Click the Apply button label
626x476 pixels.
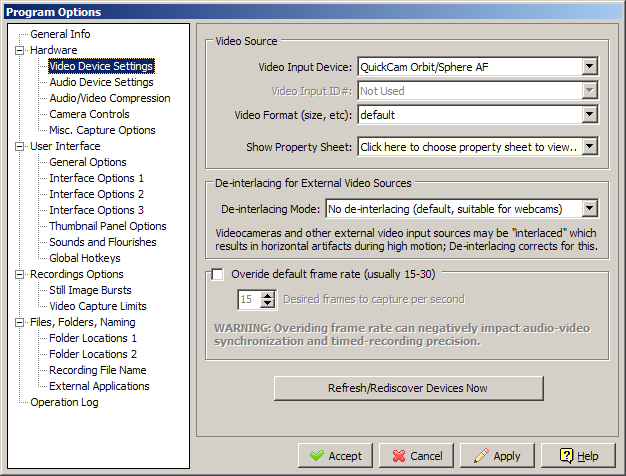(507, 456)
